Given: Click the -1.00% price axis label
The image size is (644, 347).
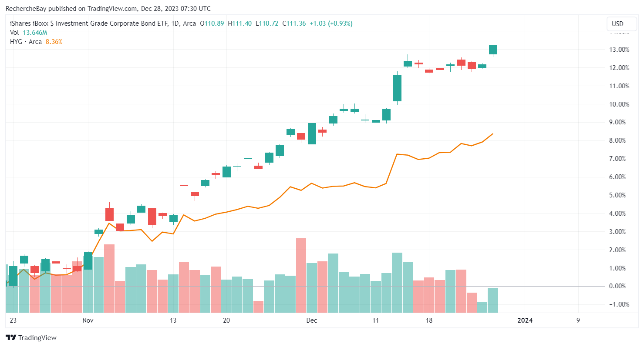Looking at the screenshot, I should click(x=619, y=304).
